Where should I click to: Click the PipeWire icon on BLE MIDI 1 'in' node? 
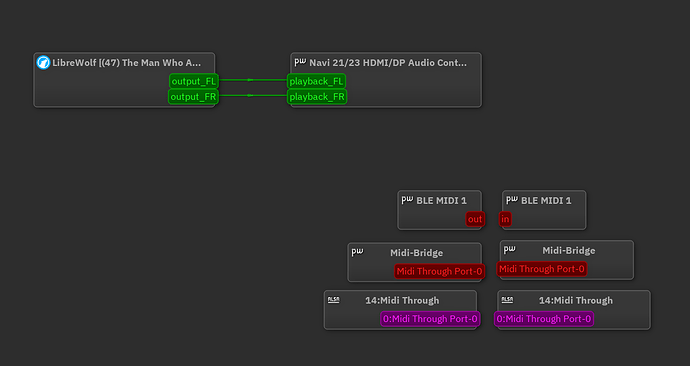pyautogui.click(x=512, y=200)
